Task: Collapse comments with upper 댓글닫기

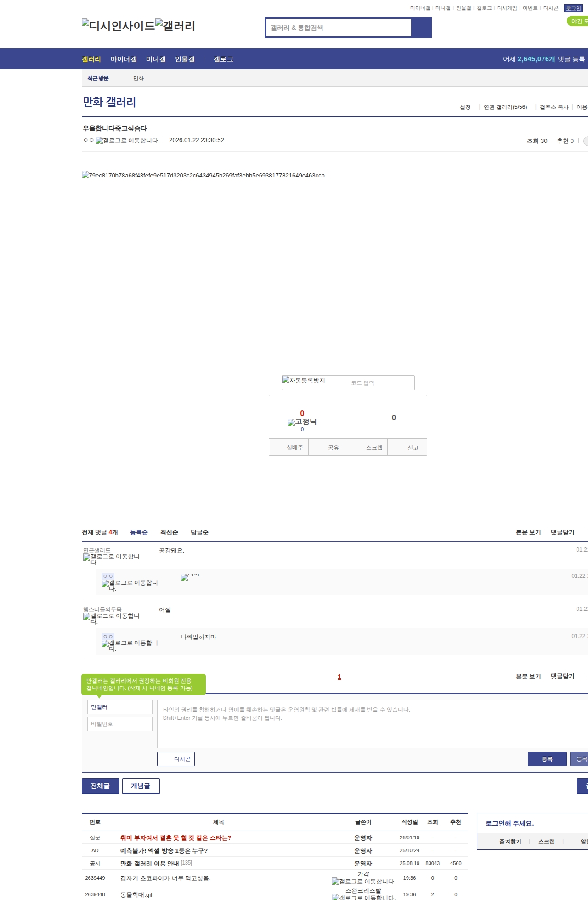Action: [x=562, y=532]
